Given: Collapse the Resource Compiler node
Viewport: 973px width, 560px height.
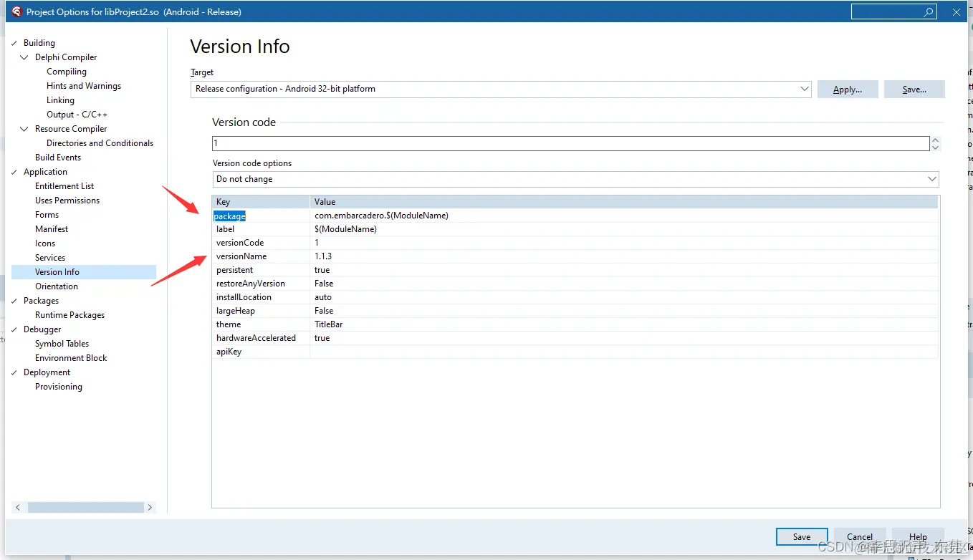Looking at the screenshot, I should [26, 129].
